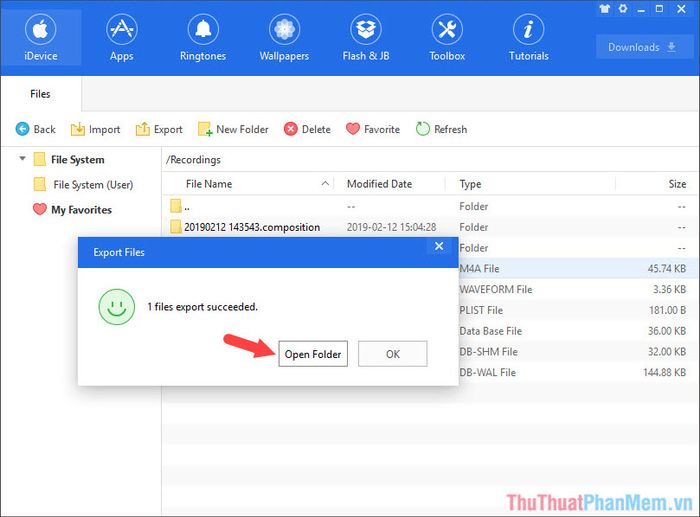The height and width of the screenshot is (517, 700).
Task: Click the skin (t-shirt) icon in title bar
Action: click(604, 8)
